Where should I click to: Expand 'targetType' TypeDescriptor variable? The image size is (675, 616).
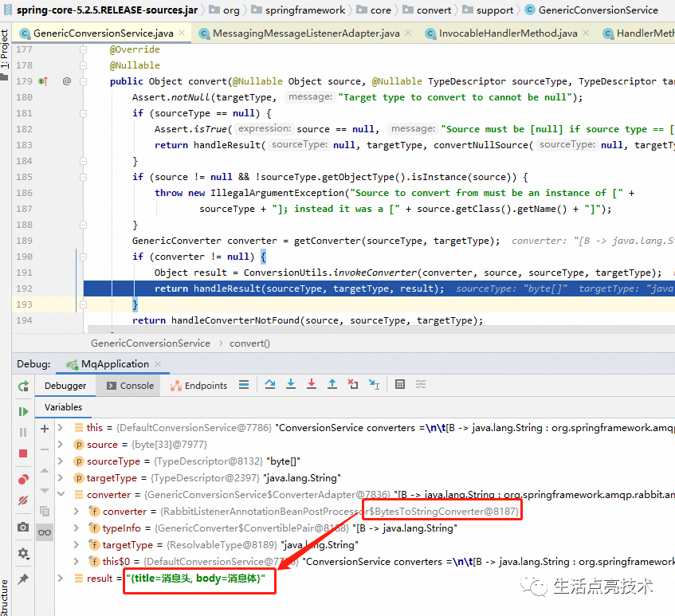coord(61,478)
